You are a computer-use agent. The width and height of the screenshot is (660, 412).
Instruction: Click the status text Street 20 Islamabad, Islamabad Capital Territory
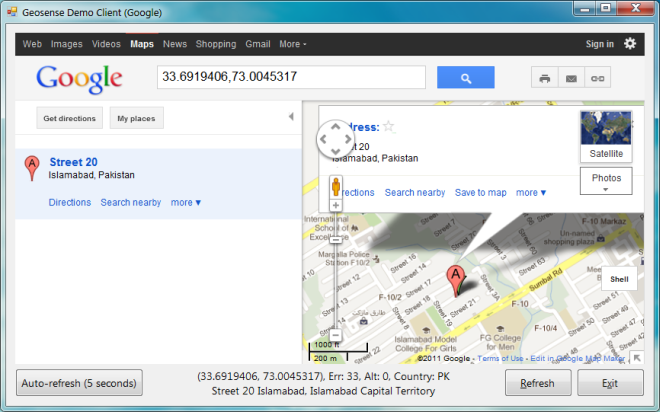click(x=323, y=391)
